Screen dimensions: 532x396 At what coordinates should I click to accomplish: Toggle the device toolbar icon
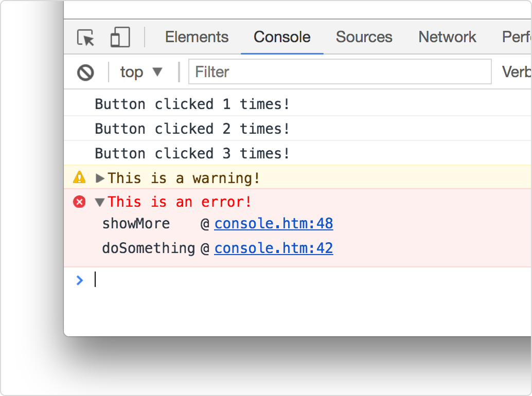point(120,38)
